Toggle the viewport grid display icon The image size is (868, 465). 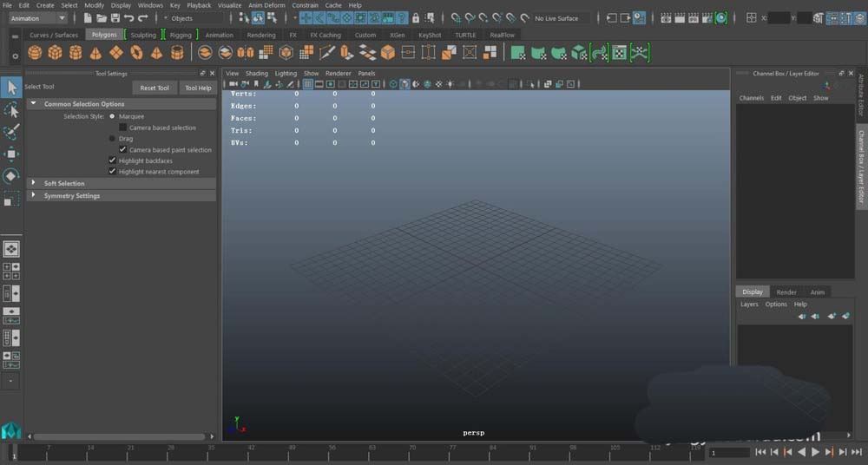coord(308,84)
